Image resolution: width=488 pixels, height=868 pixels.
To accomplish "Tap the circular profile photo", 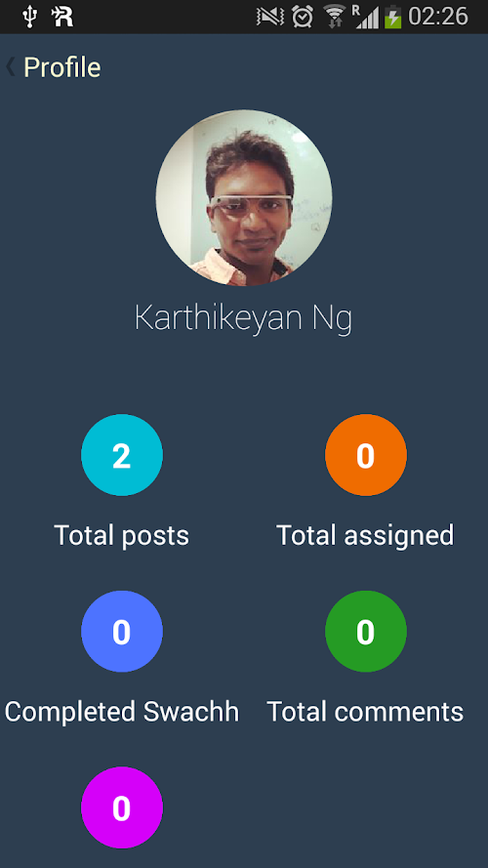I will click(244, 197).
